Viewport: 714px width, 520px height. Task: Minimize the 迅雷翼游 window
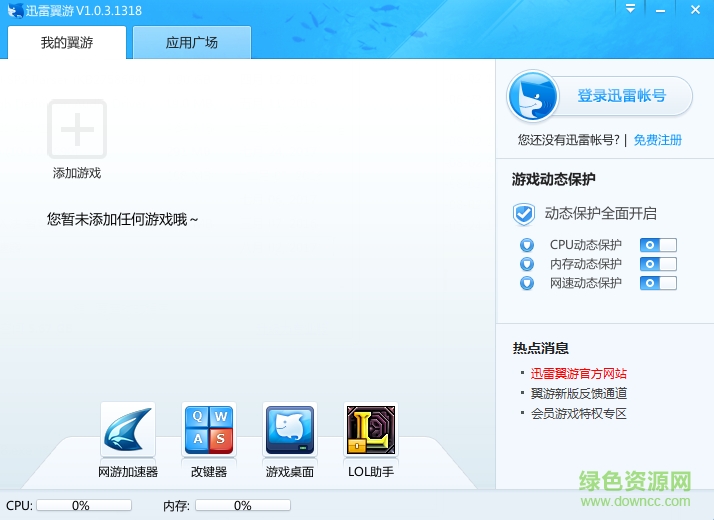pyautogui.click(x=660, y=9)
